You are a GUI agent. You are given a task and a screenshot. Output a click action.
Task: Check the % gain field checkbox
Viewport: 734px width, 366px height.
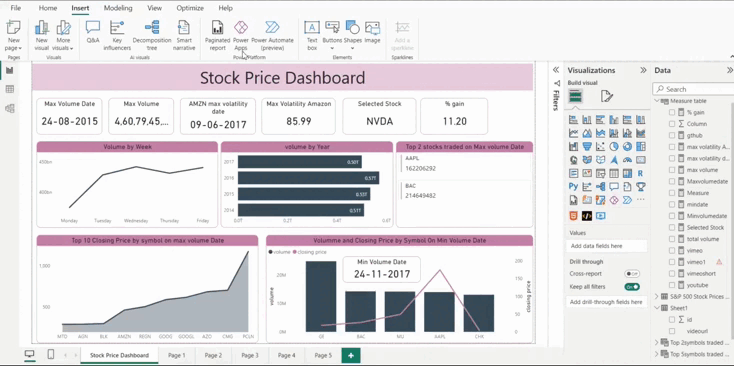672,112
